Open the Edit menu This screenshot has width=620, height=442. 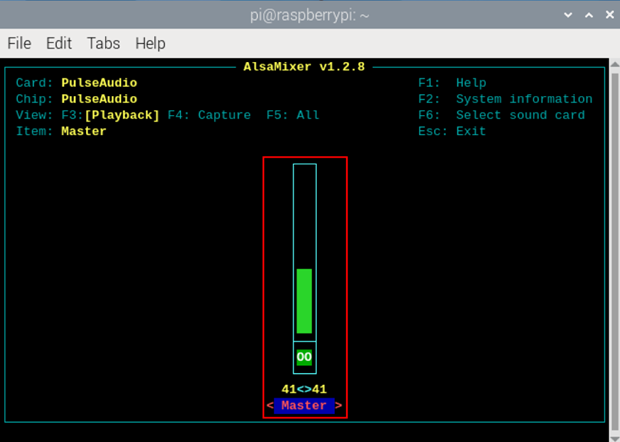click(x=59, y=43)
